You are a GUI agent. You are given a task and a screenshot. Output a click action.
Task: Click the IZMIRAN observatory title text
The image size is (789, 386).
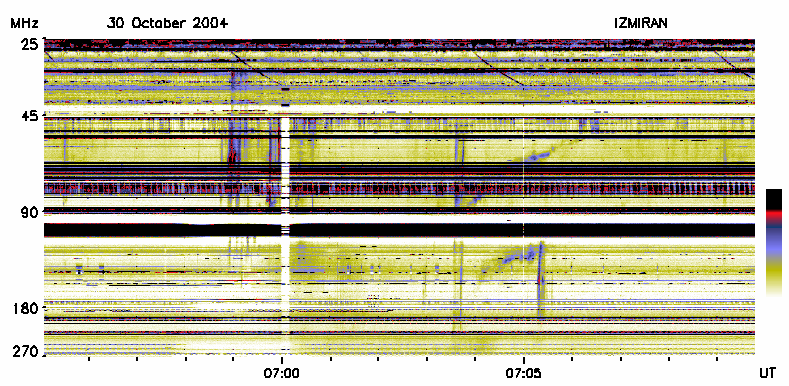(641, 23)
